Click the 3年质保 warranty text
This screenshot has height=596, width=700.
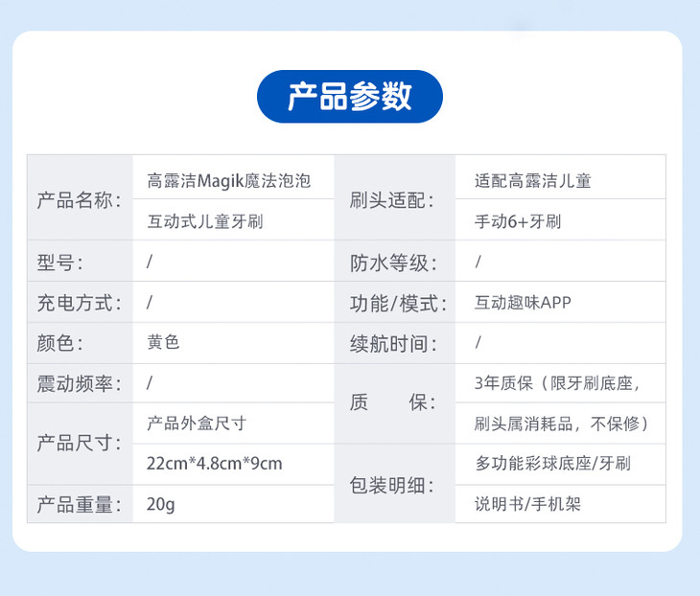point(556,383)
